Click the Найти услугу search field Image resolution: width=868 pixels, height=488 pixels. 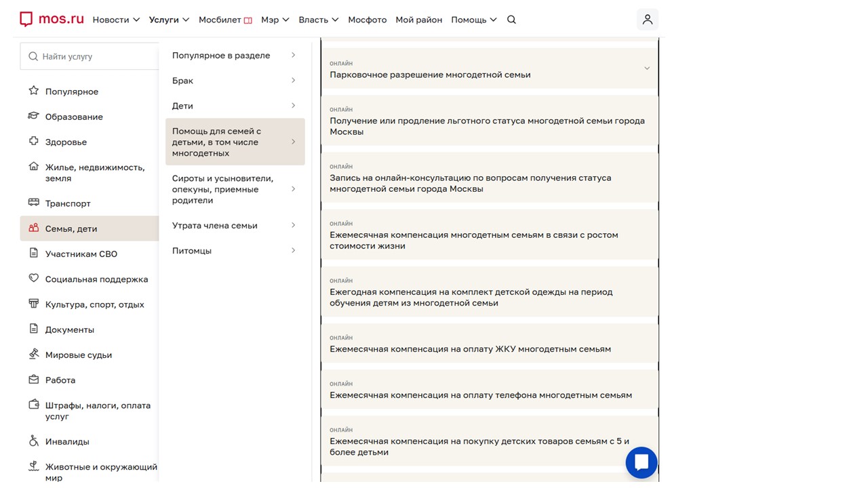coord(95,57)
